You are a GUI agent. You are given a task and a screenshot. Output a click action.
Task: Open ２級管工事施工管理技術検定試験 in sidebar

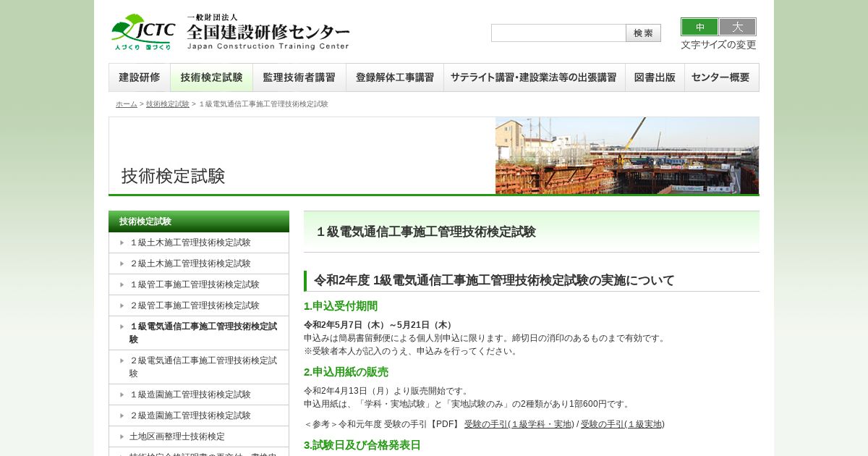point(199,305)
